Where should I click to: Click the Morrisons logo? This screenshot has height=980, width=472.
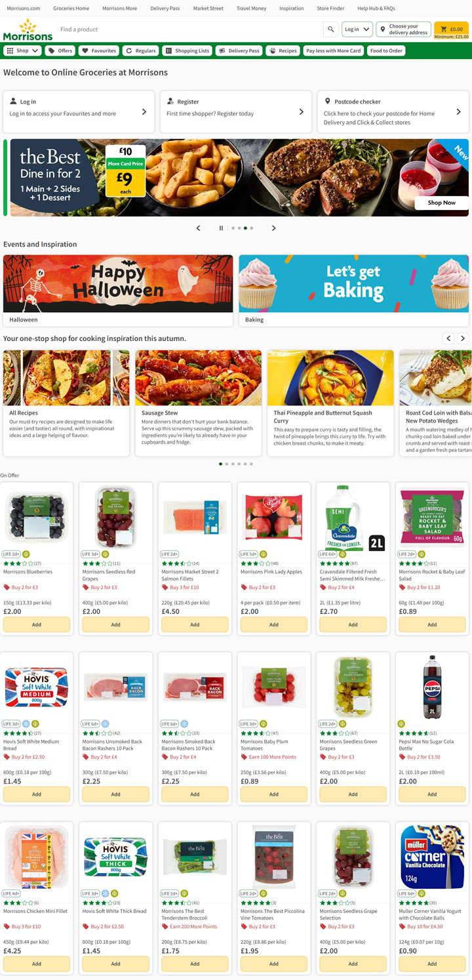pos(28,30)
